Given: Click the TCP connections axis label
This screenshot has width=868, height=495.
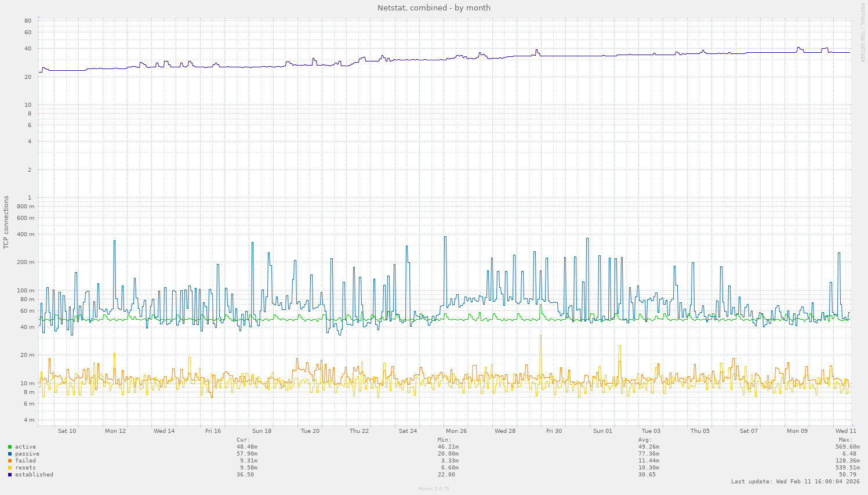Looking at the screenshot, I should click(6, 221).
